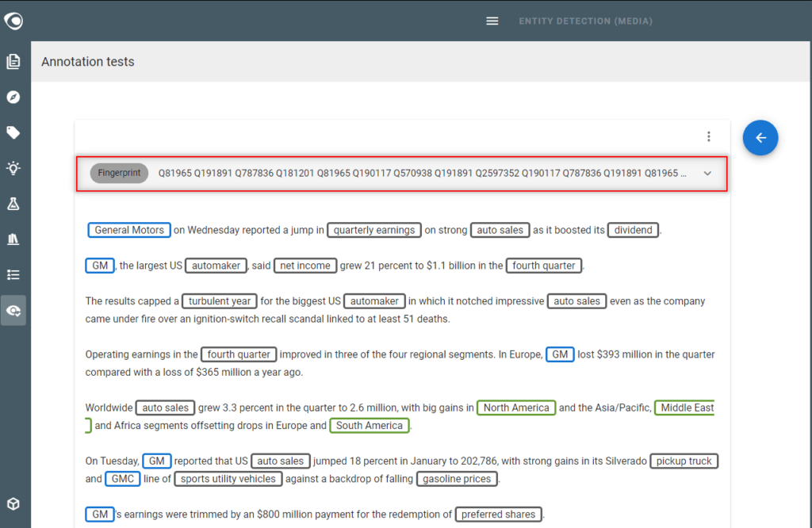Click the Fingerprint chip label

pos(119,173)
